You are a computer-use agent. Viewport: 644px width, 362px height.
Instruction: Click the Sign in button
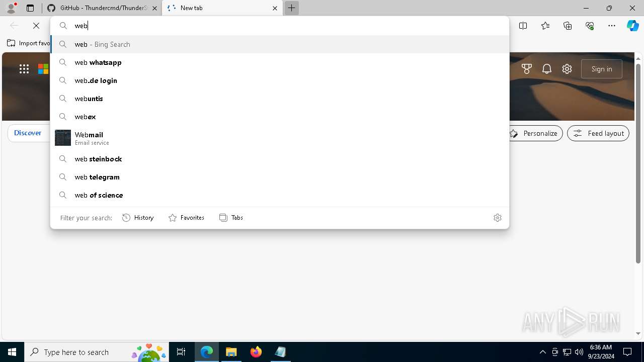[602, 69]
